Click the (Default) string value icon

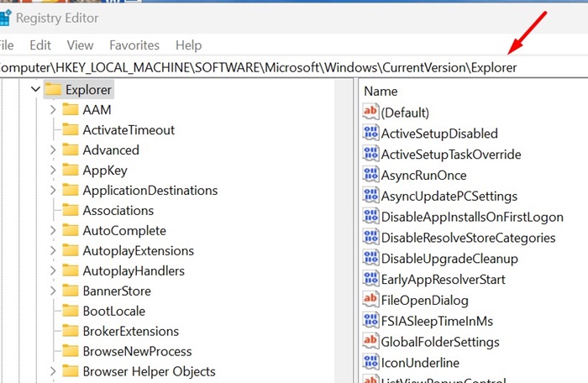[370, 113]
